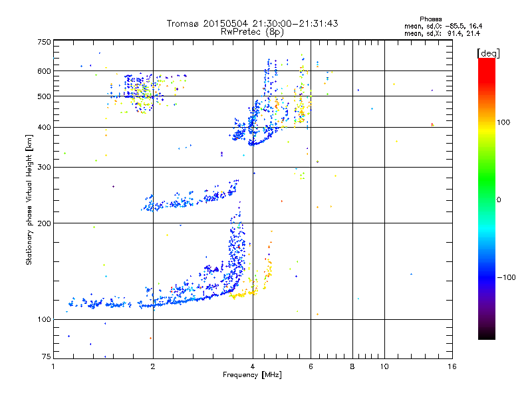The width and height of the screenshot is (532, 399).
Task: Click the 'mean, sd,O: -85.5, 16.4' line
Action: (443, 26)
